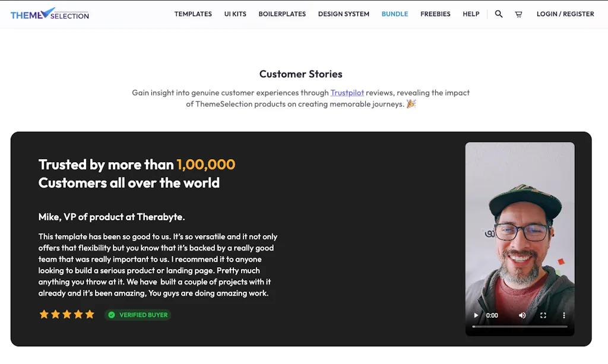Click the first gold rating star
The height and width of the screenshot is (364, 608).
(x=44, y=314)
